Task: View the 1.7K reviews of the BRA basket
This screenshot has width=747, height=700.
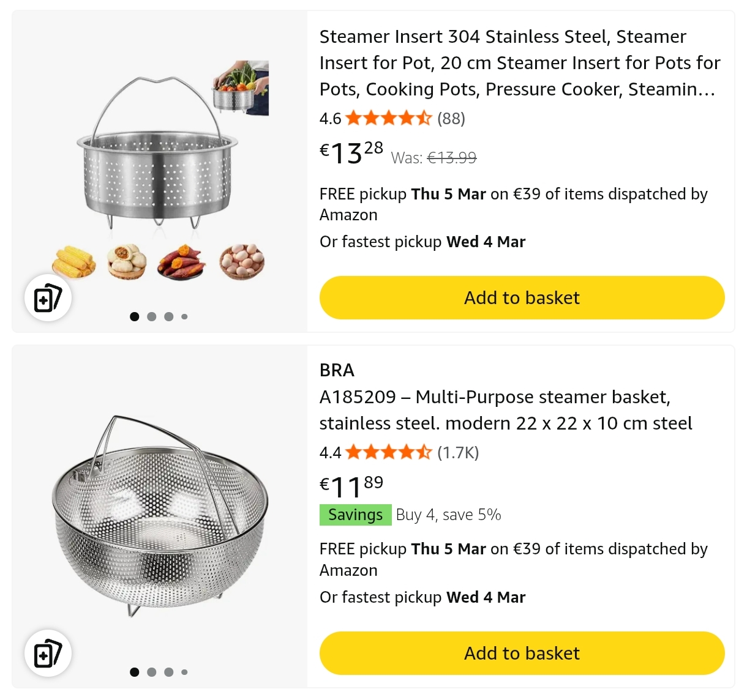Action: [x=458, y=453]
